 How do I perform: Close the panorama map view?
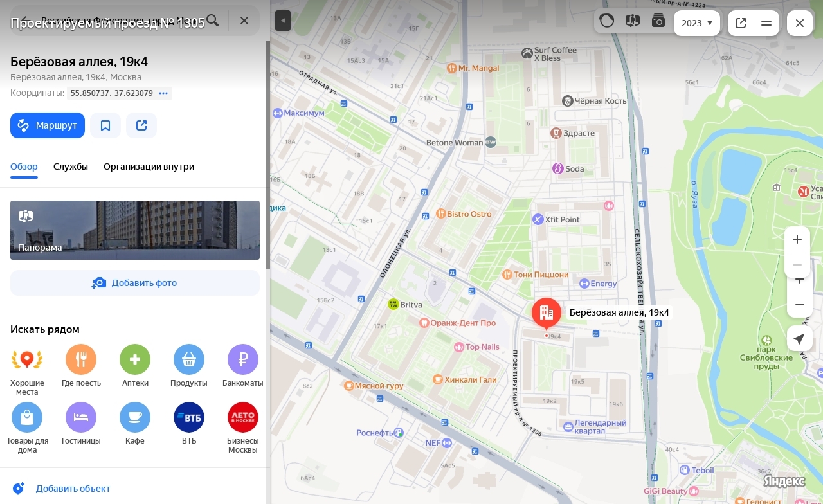click(x=800, y=23)
